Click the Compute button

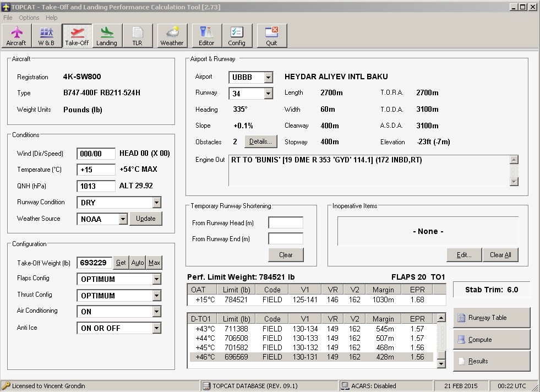(x=492, y=340)
